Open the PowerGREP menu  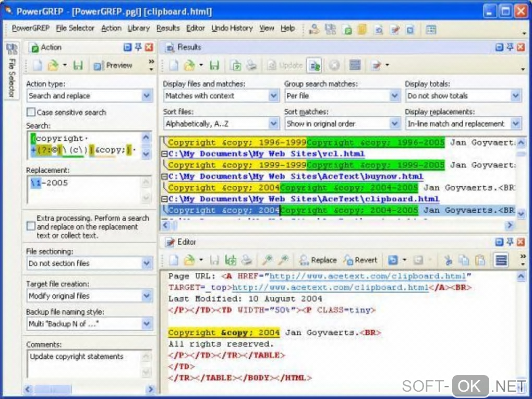(31, 28)
